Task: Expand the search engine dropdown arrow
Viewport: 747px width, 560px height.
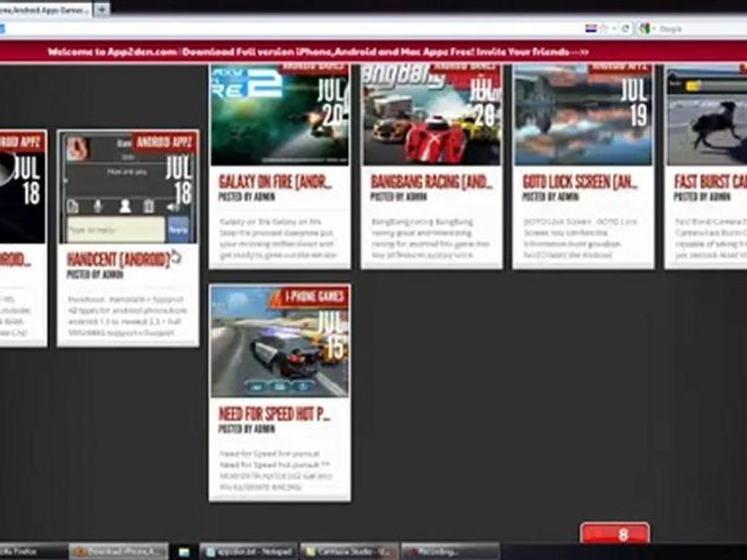Action: click(x=654, y=29)
